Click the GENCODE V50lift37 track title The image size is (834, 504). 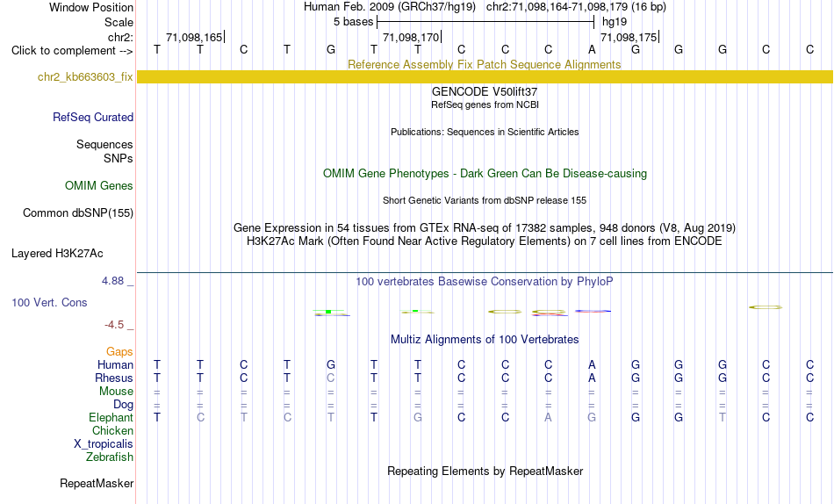(485, 91)
